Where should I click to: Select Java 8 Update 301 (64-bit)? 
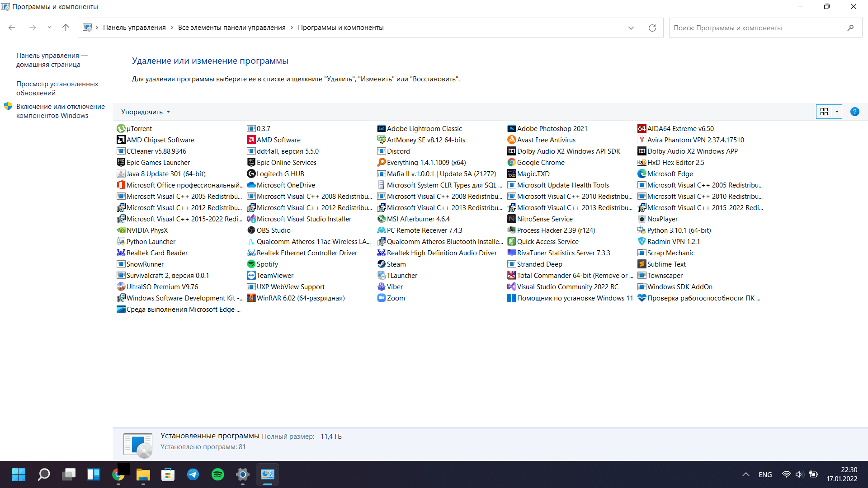(x=161, y=174)
